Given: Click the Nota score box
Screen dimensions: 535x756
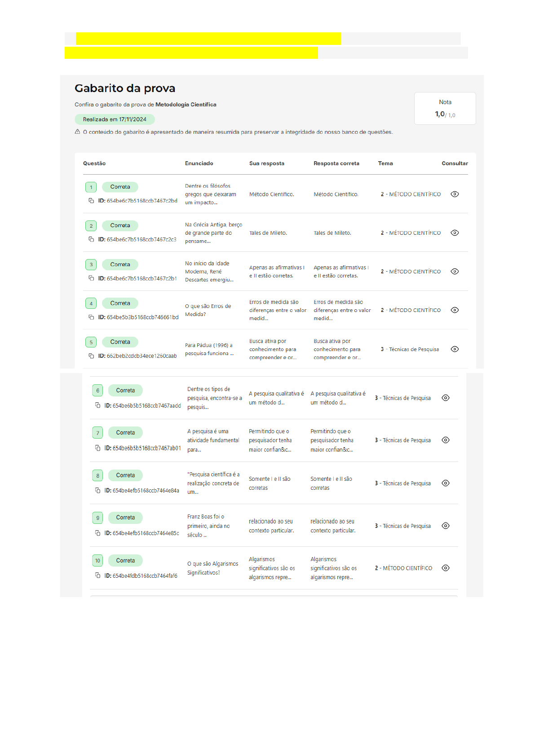Looking at the screenshot, I should (x=445, y=109).
